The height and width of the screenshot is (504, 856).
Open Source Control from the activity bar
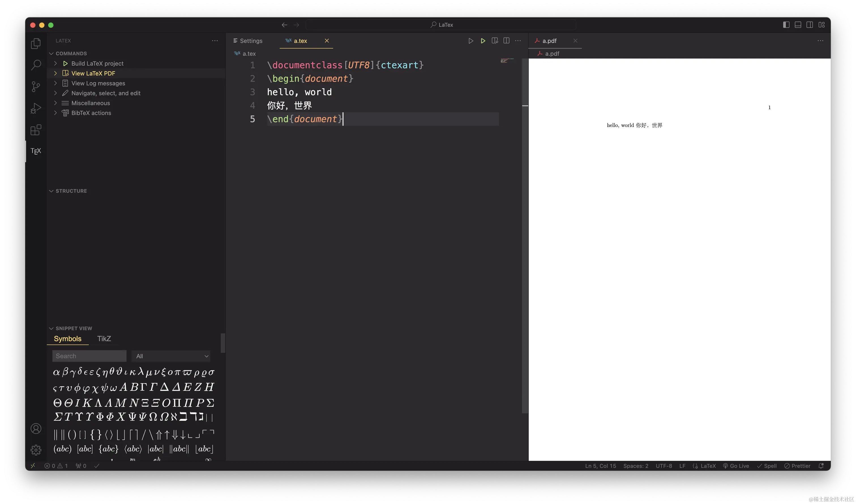pyautogui.click(x=35, y=87)
